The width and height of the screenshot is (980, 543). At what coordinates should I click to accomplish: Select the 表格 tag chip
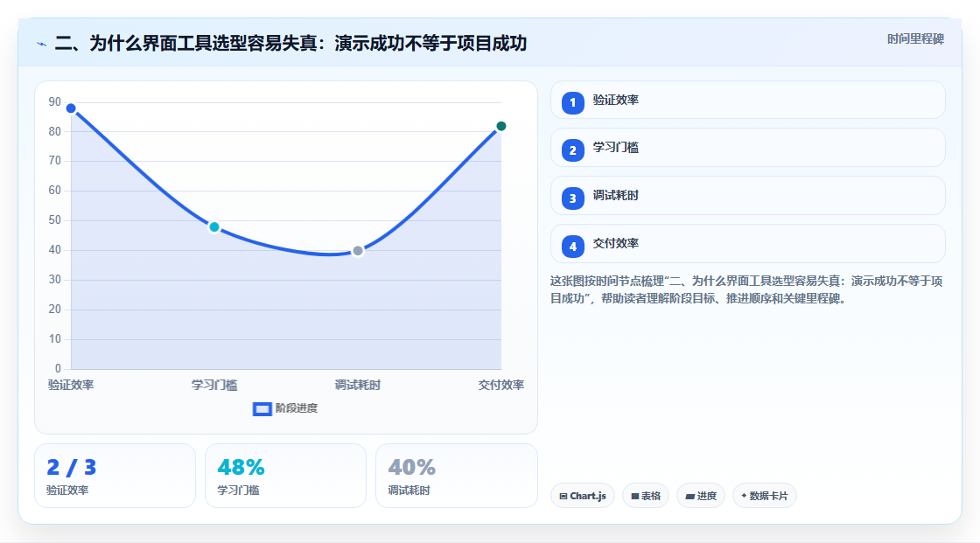[646, 496]
